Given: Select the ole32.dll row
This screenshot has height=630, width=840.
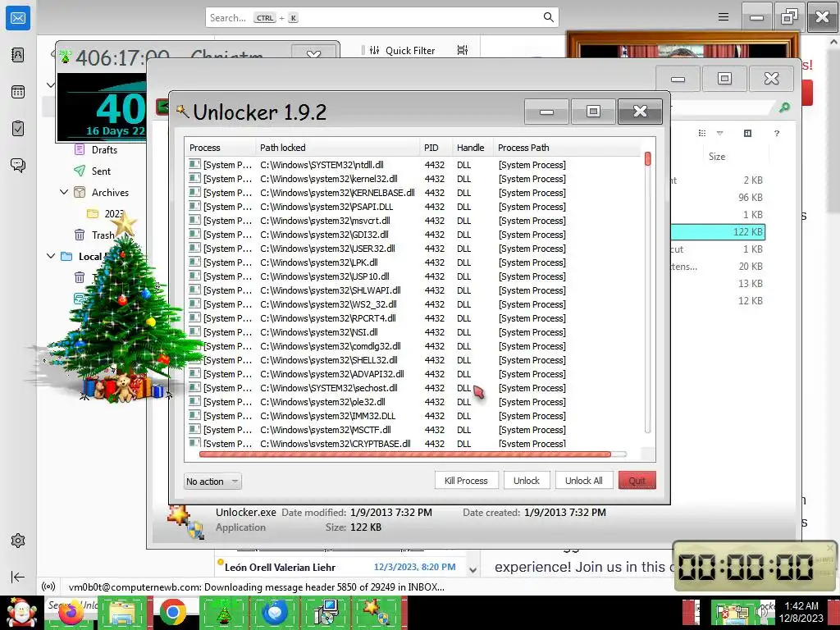Looking at the screenshot, I should click(413, 402).
